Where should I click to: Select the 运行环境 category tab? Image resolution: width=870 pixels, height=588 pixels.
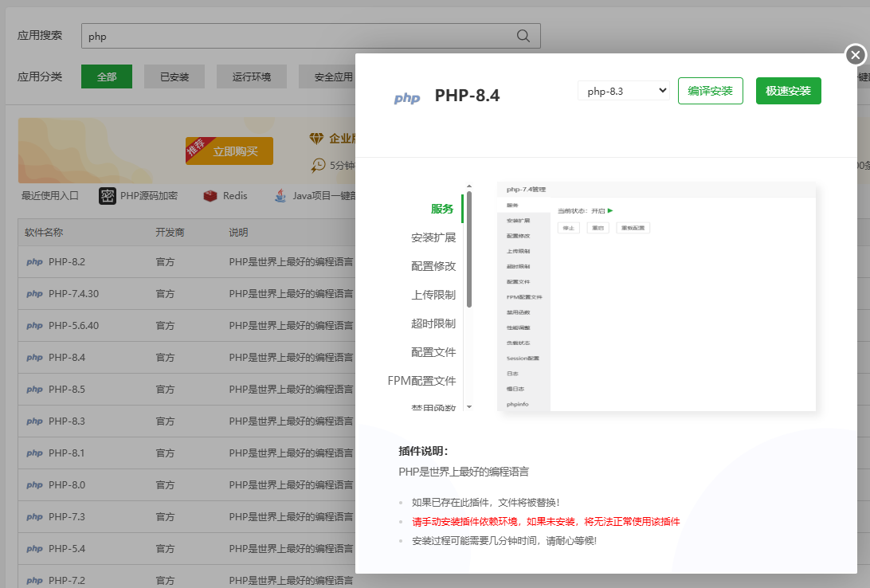coord(252,77)
